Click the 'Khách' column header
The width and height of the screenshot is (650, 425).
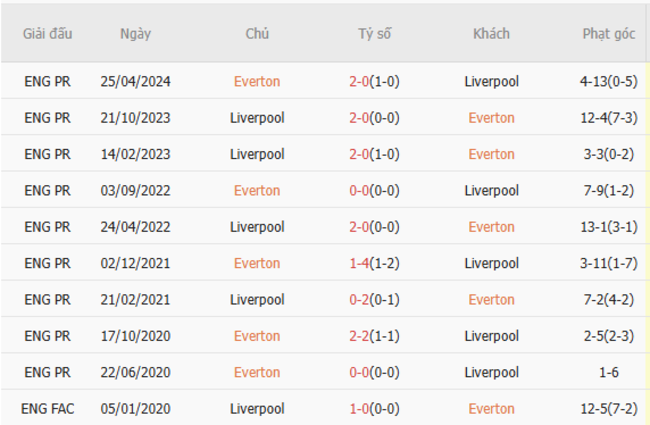pyautogui.click(x=491, y=33)
